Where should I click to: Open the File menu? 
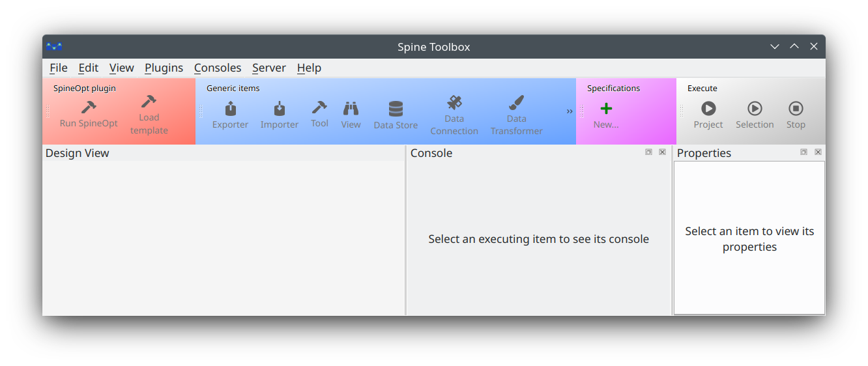[59, 68]
